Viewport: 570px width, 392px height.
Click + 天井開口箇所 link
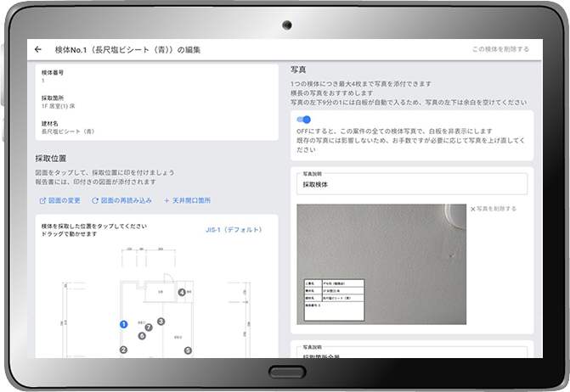(x=187, y=200)
